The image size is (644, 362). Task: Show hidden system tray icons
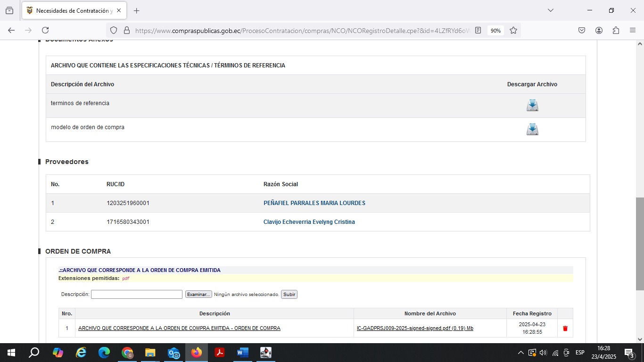(x=520, y=353)
